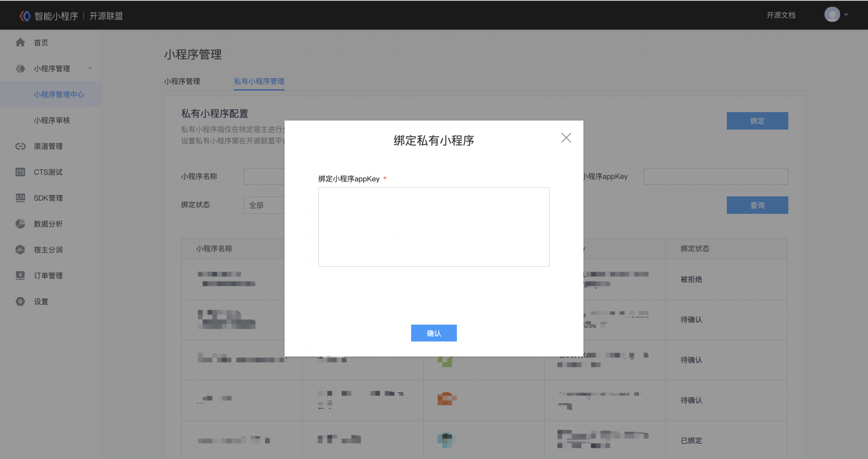Image resolution: width=868 pixels, height=459 pixels.
Task: Click the 宿主分润 icon
Action: tap(20, 250)
